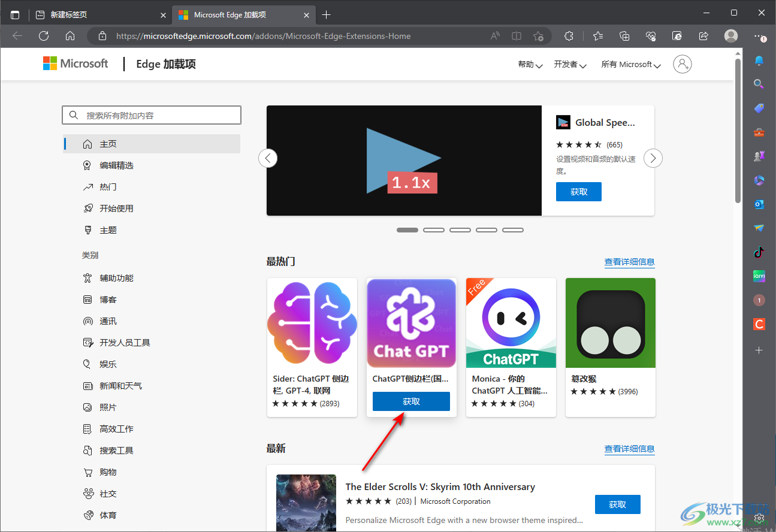Open the favorites list icon

(x=598, y=36)
